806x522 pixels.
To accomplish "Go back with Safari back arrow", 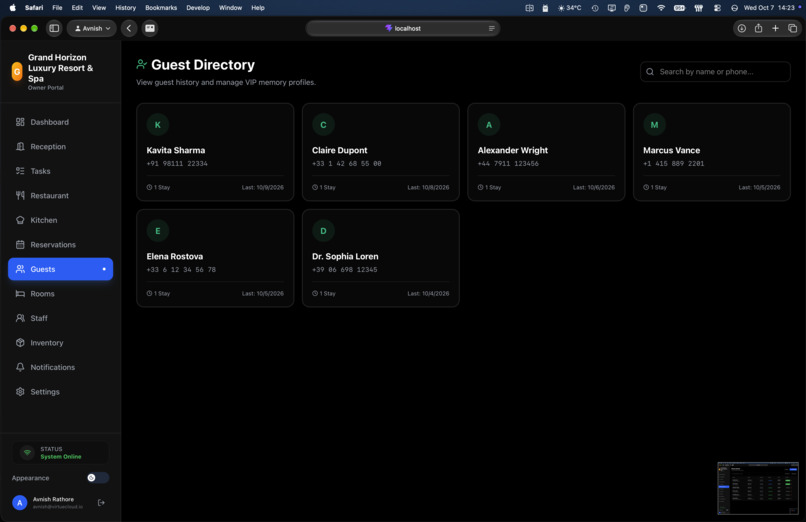I will coord(129,28).
